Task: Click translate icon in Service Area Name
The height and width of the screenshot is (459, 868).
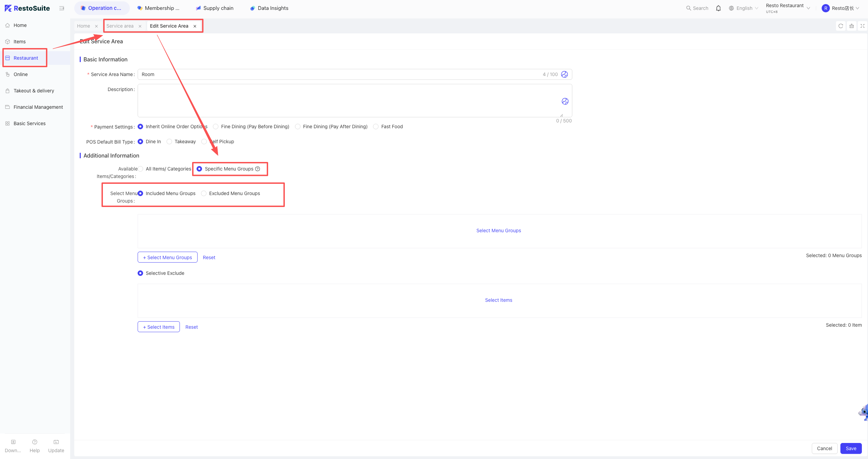Action: pyautogui.click(x=564, y=74)
